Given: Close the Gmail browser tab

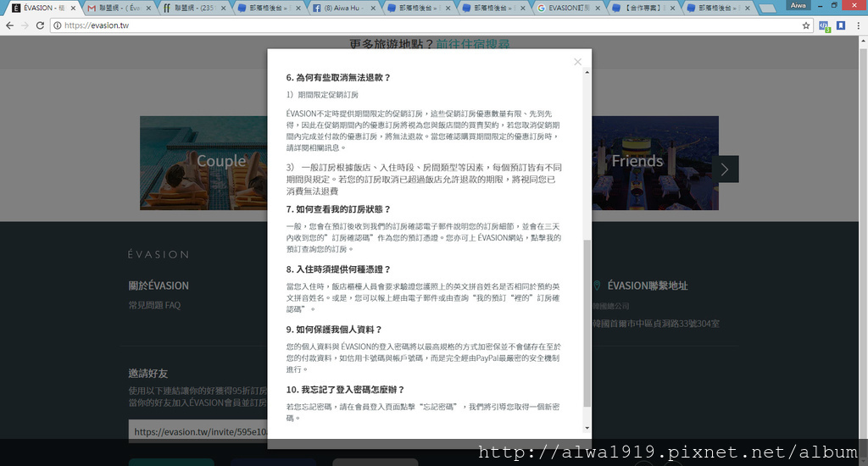Looking at the screenshot, I should coord(148,8).
